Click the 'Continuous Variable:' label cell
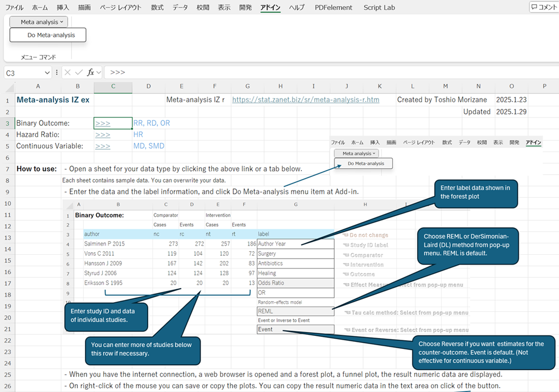This screenshot has height=392, width=559. tap(50, 146)
